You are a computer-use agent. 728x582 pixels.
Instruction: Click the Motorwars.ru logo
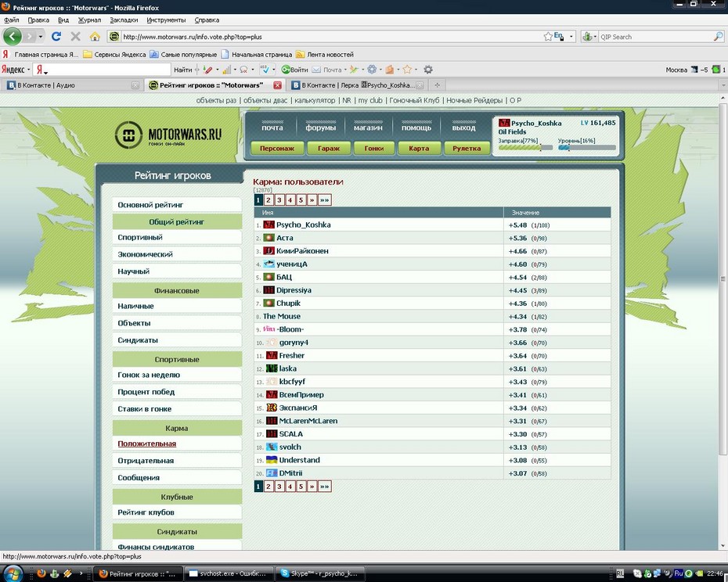click(168, 135)
